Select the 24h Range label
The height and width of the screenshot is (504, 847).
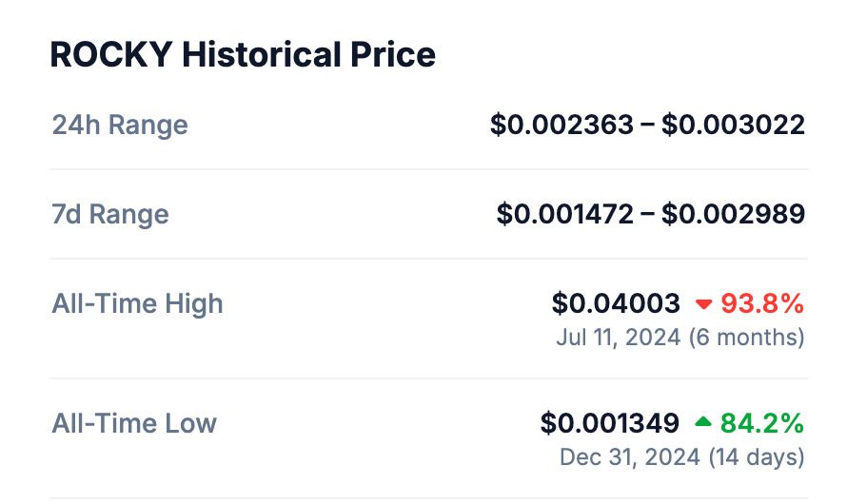120,125
